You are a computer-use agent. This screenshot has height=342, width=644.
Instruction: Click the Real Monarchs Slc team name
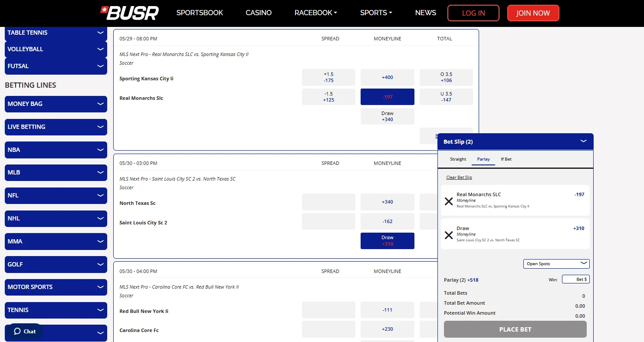click(x=141, y=98)
